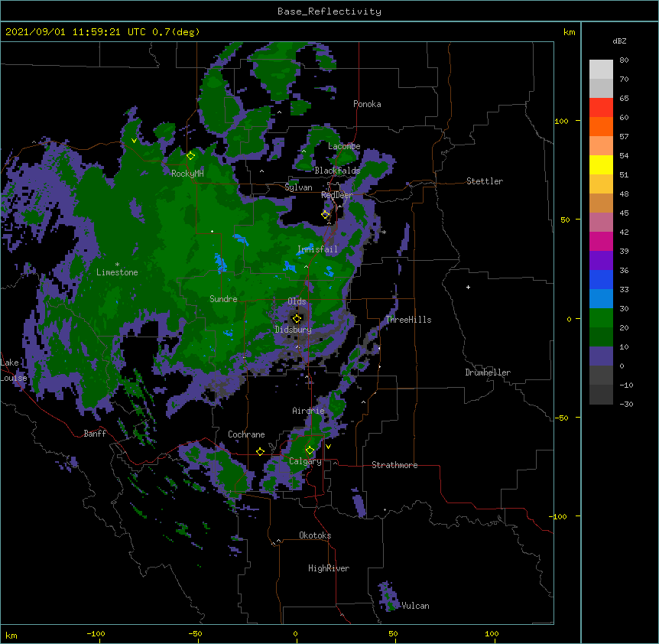Click the Lacombe town label
The width and height of the screenshot is (659, 644).
(x=344, y=146)
